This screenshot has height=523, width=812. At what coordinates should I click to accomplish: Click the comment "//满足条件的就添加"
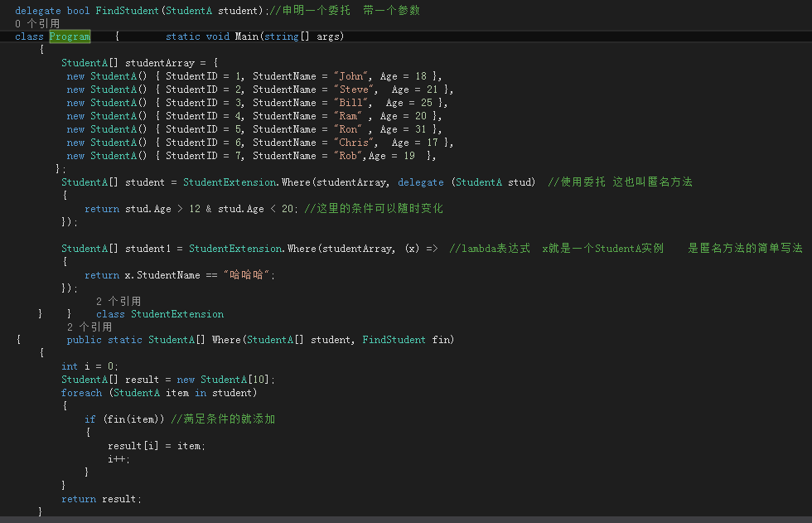coord(223,419)
